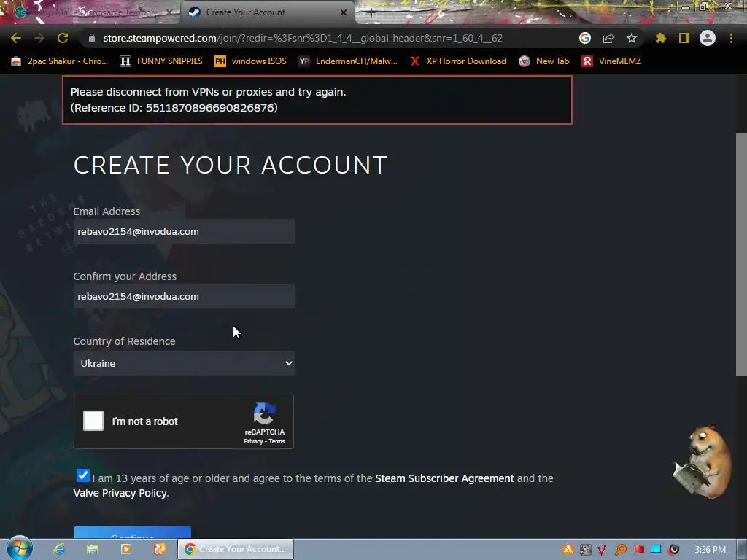Open the Extensions puzzle icon
The image size is (747, 560).
[x=661, y=38]
